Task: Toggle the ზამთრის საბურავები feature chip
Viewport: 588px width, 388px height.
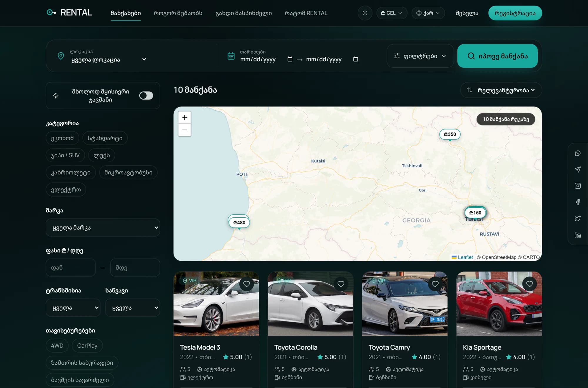Action: click(82, 363)
